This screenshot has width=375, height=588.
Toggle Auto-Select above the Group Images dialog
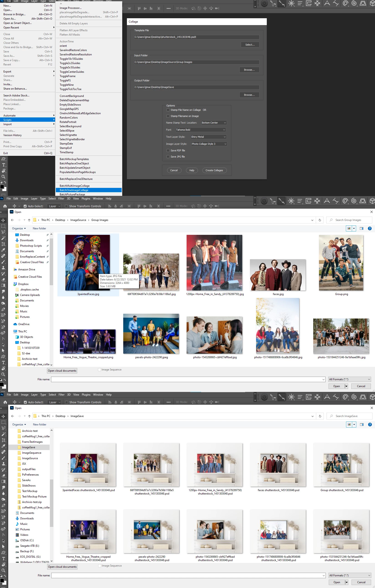coord(25,206)
